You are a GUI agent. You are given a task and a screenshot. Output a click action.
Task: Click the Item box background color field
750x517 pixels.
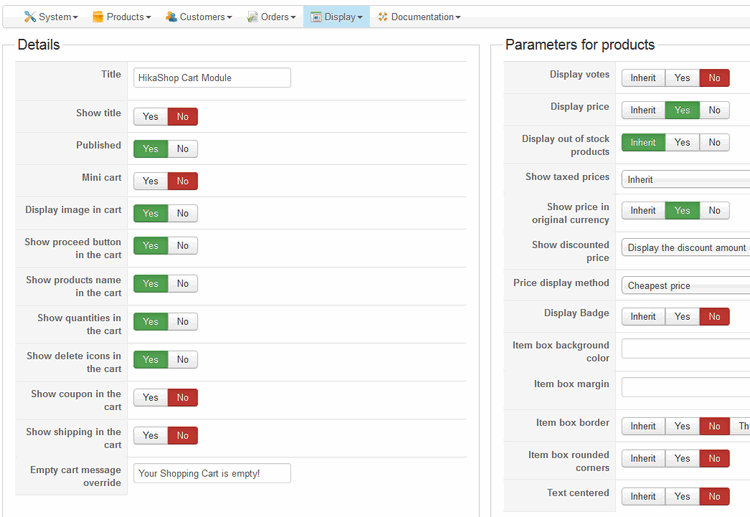685,349
